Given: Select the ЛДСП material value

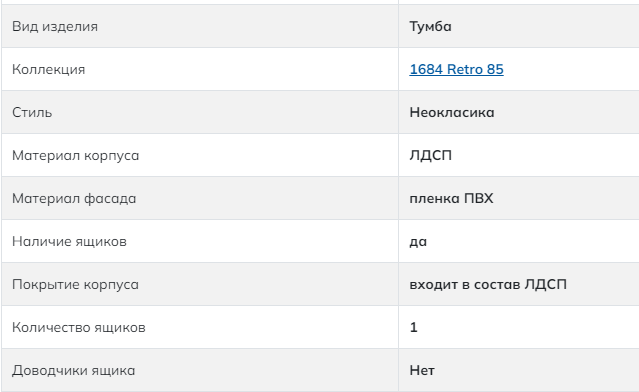Looking at the screenshot, I should tap(431, 156).
